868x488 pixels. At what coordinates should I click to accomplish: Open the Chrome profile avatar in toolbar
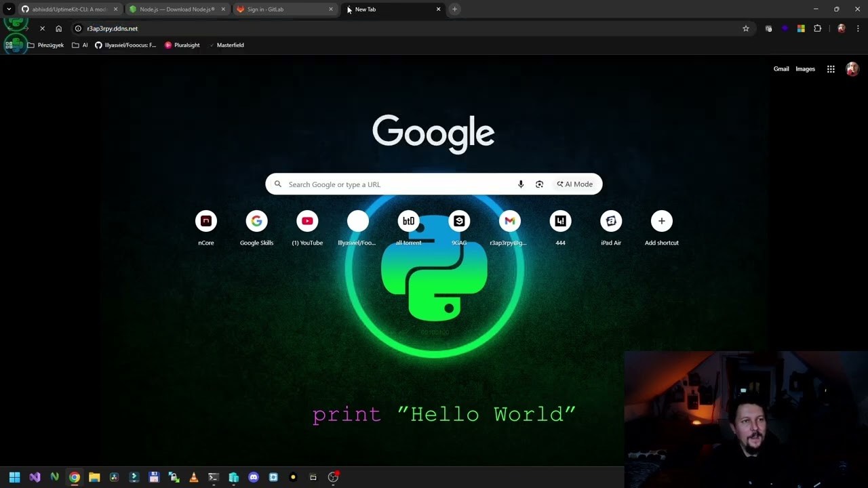click(x=842, y=28)
